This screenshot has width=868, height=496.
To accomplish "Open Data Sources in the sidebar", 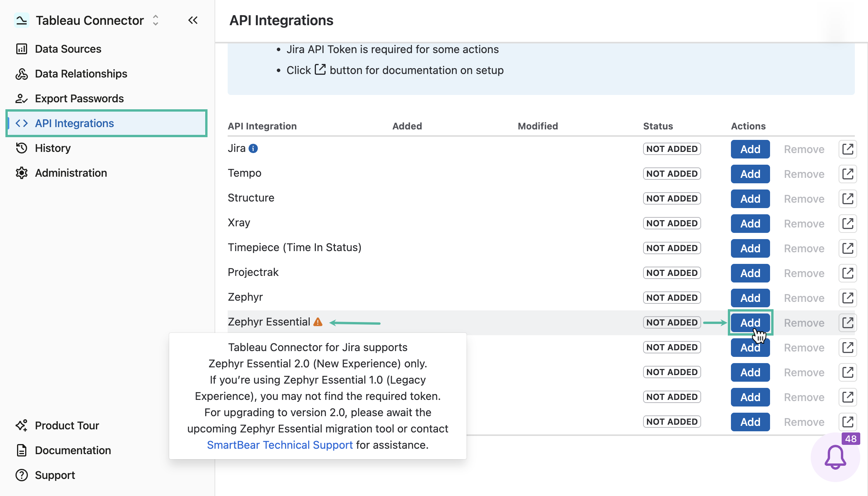I will click(106, 49).
